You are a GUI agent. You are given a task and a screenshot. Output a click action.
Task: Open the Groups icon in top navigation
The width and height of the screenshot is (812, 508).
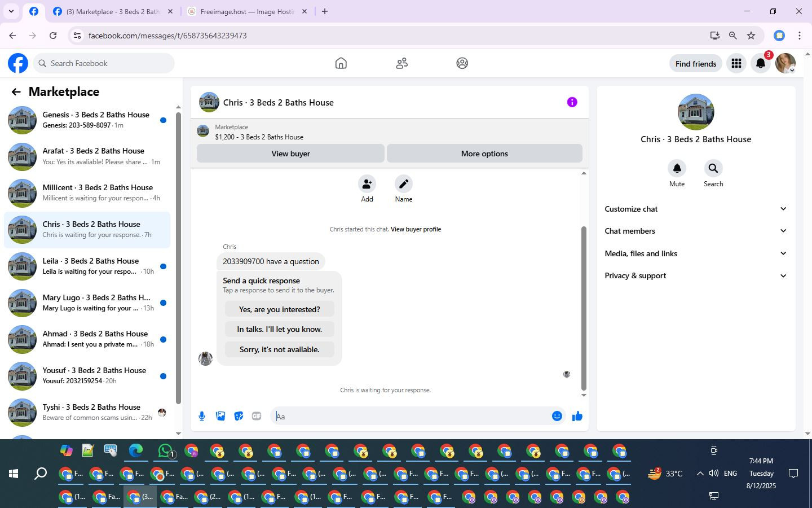pos(462,63)
